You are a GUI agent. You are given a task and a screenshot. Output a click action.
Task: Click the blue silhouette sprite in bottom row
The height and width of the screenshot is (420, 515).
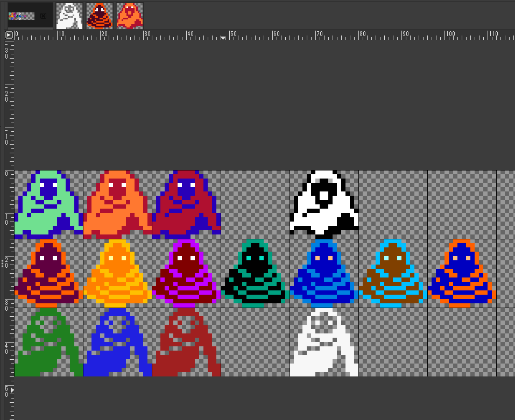pyautogui.click(x=117, y=342)
